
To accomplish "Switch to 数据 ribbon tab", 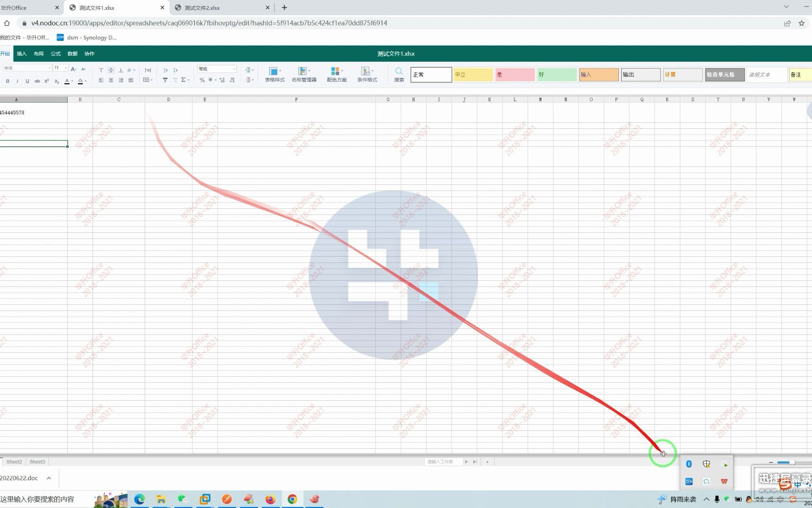I will 72,54.
